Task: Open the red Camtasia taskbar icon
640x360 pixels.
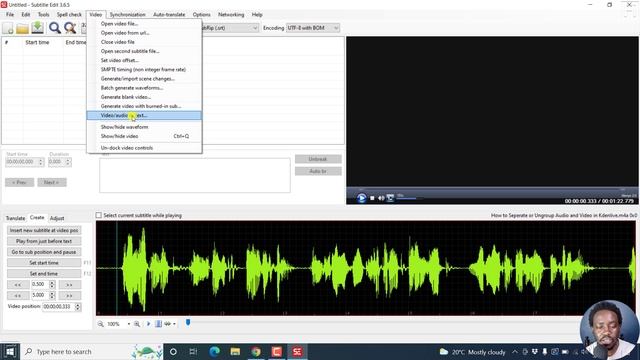Action: point(277,351)
